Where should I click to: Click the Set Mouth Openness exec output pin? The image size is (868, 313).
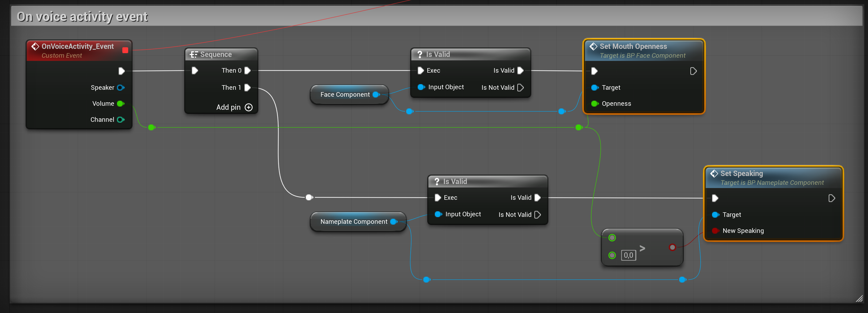coord(693,71)
